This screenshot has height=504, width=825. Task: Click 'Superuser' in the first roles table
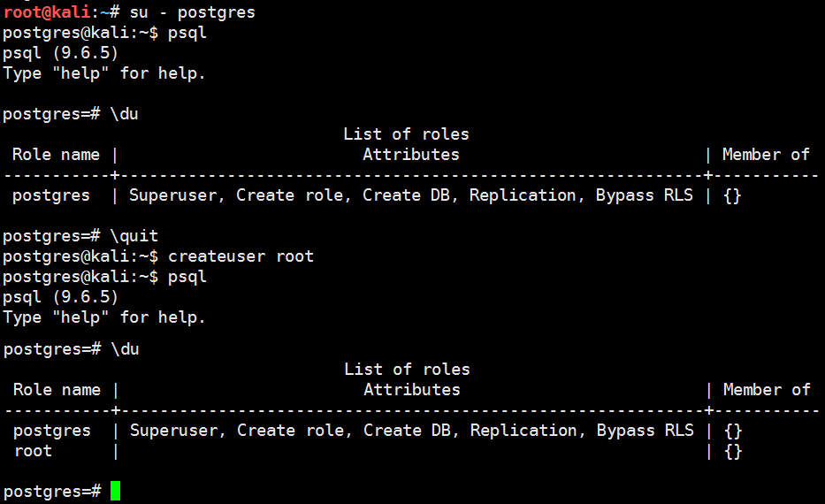pyautogui.click(x=173, y=195)
